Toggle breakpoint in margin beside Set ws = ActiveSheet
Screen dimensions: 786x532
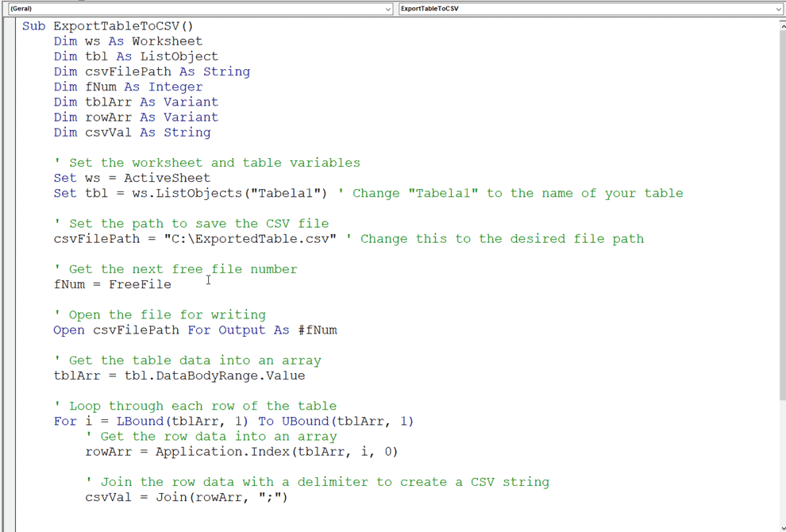point(10,178)
